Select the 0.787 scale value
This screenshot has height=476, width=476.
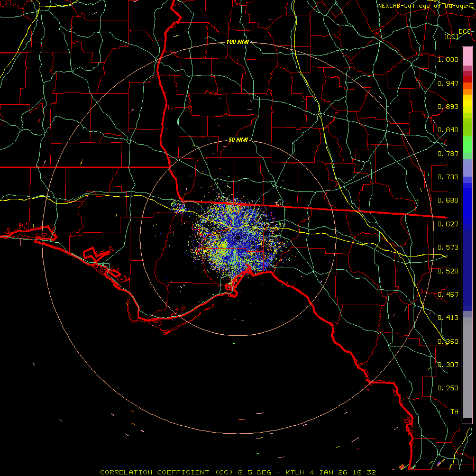click(x=448, y=153)
